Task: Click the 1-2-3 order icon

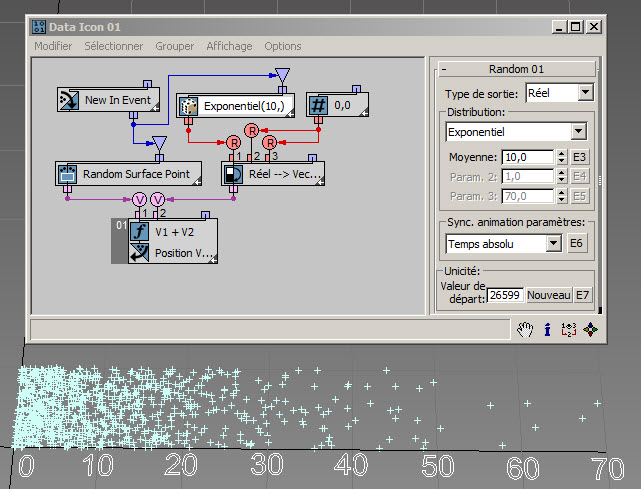Action: click(x=569, y=329)
